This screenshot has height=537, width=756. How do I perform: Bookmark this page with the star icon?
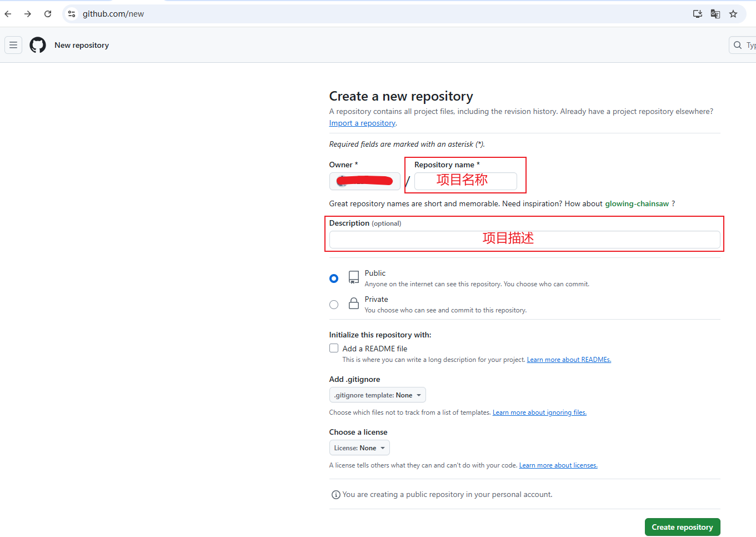[733, 14]
